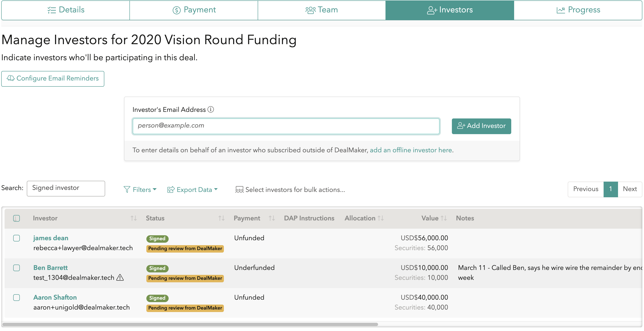Sort table by Status column arrows
The height and width of the screenshot is (331, 644).
pyautogui.click(x=221, y=218)
